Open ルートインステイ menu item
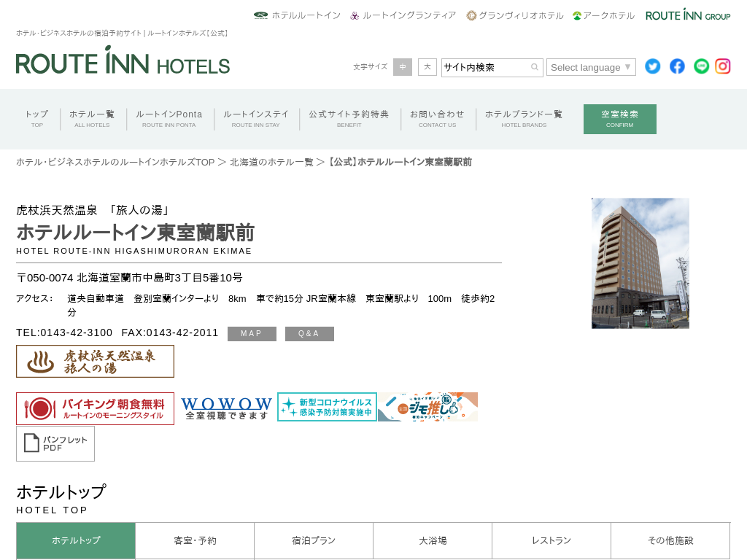Image resolution: width=747 pixels, height=560 pixels. 256,119
